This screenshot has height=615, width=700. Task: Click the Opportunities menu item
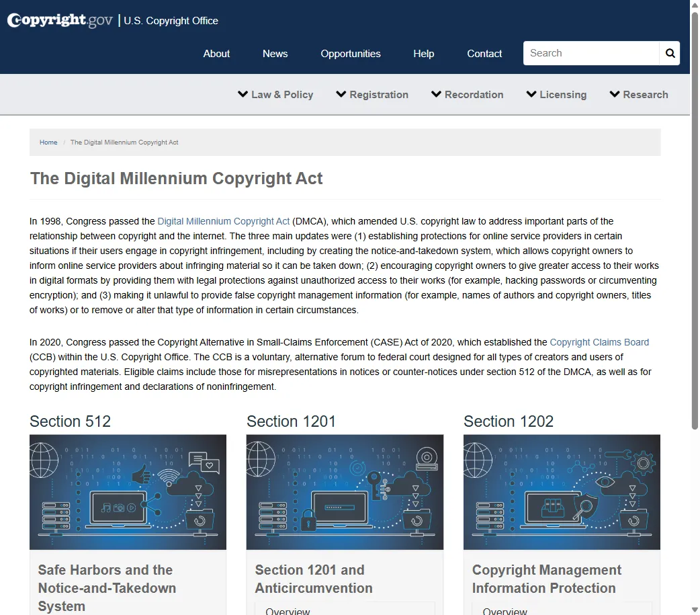[350, 54]
